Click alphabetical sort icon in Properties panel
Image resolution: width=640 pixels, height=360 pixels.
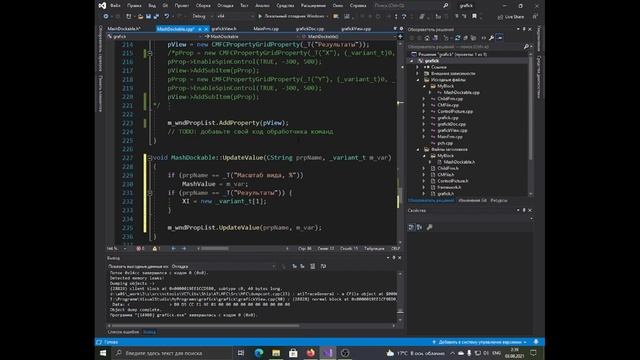[x=419, y=227]
